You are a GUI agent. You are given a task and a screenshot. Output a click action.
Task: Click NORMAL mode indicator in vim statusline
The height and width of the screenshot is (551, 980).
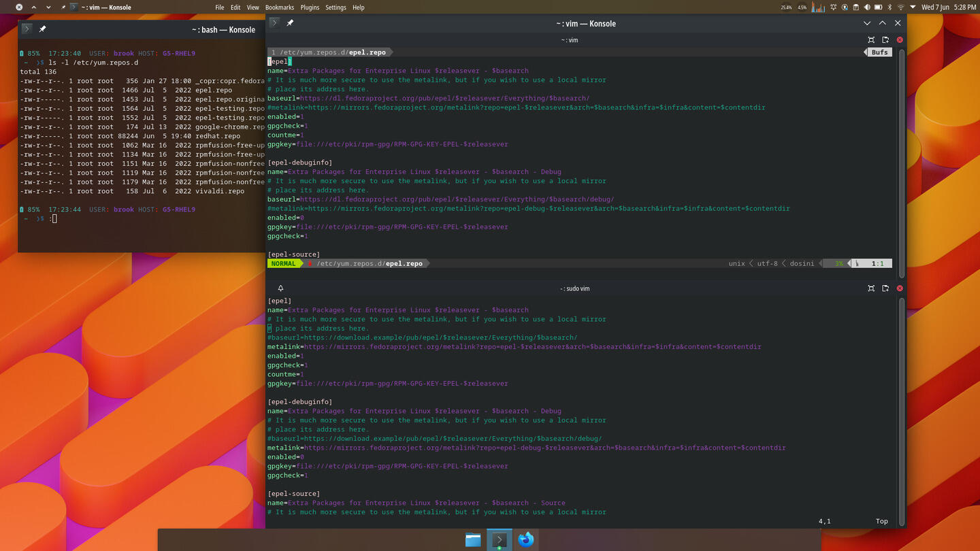point(283,263)
